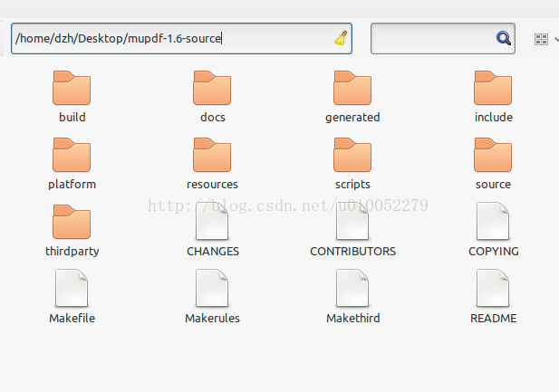This screenshot has height=392, width=559.
Task: Click the magnifier search icon
Action: click(x=504, y=38)
